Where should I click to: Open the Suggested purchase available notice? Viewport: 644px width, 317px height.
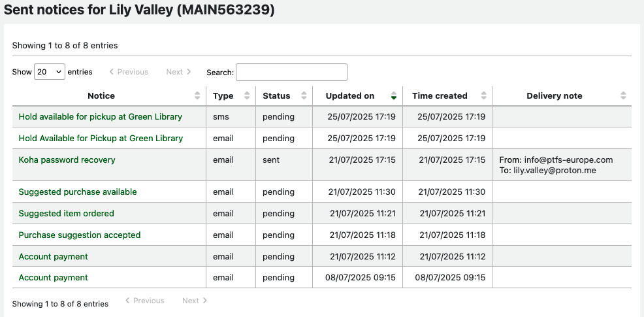pyautogui.click(x=77, y=192)
